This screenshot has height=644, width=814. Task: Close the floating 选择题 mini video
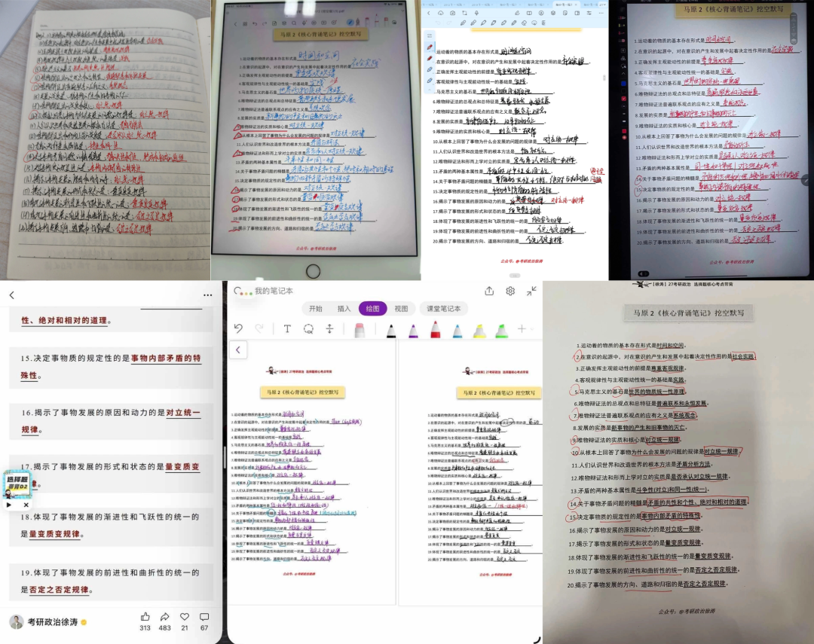coord(26,505)
